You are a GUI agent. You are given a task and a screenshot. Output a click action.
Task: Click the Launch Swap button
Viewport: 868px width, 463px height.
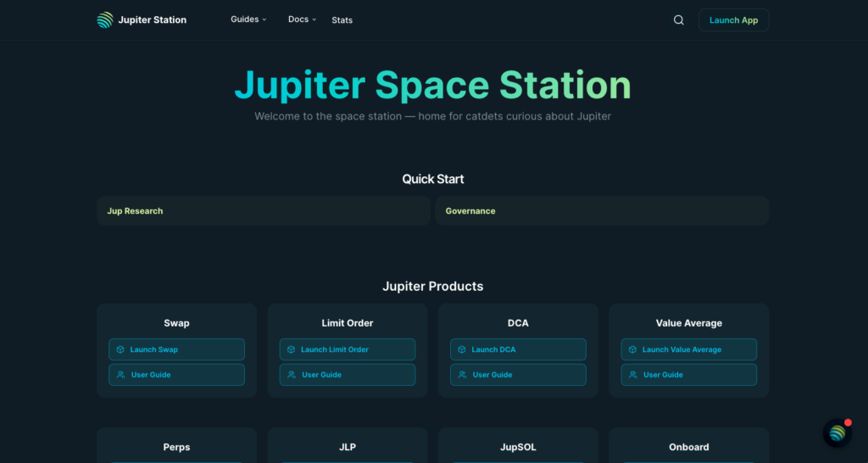(176, 349)
